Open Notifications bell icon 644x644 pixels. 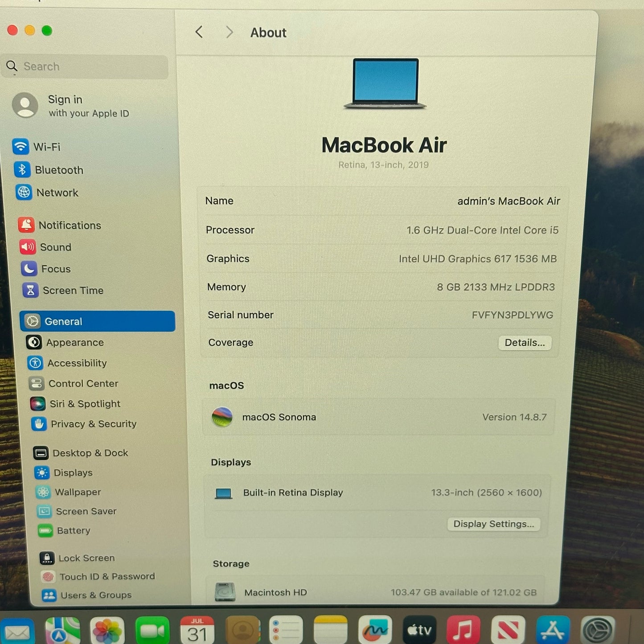click(26, 225)
